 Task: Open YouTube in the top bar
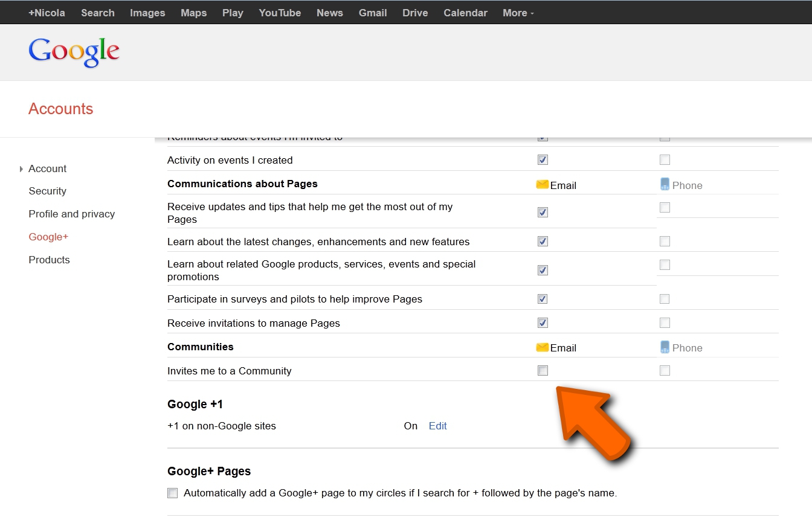(x=280, y=13)
